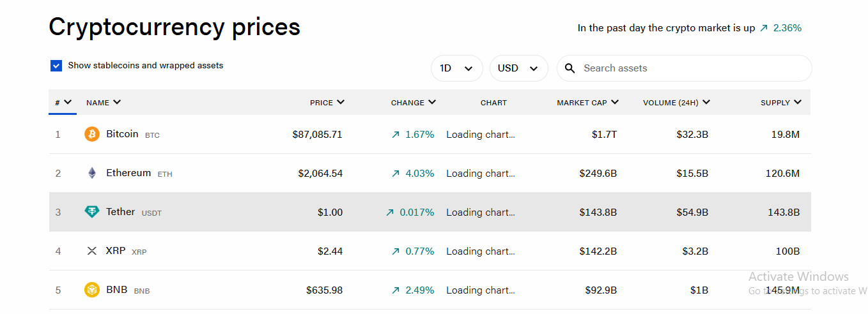The image size is (868, 314).
Task: Click BNB volume $1B
Action: click(x=699, y=290)
